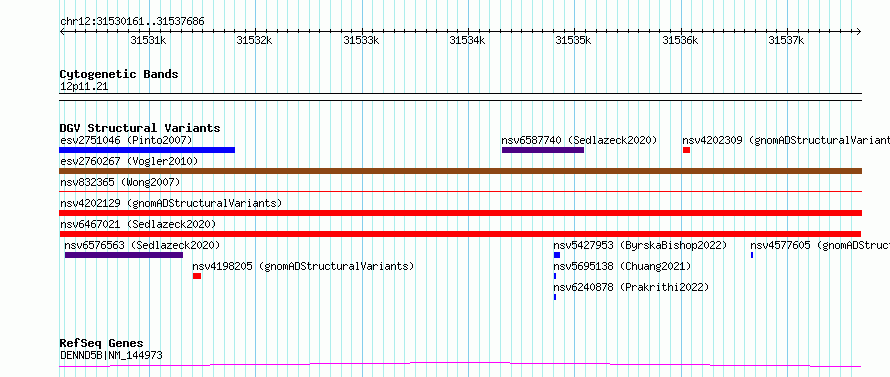This screenshot has width=890, height=377.
Task: Open the nsv4577605 gnomAD label
Action: pos(820,245)
